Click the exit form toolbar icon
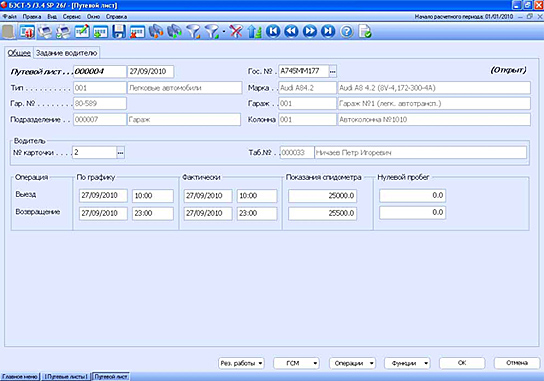 27,32
